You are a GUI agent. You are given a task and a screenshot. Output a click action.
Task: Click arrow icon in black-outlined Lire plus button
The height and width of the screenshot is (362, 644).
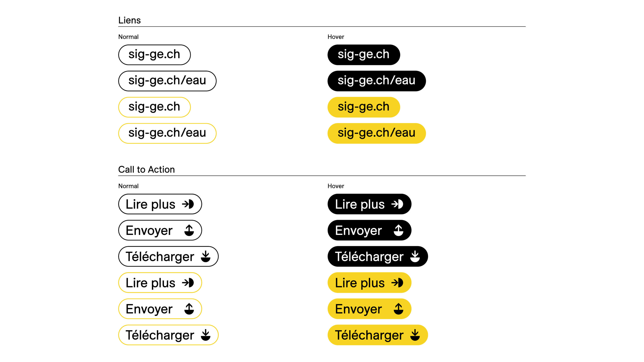tap(188, 204)
